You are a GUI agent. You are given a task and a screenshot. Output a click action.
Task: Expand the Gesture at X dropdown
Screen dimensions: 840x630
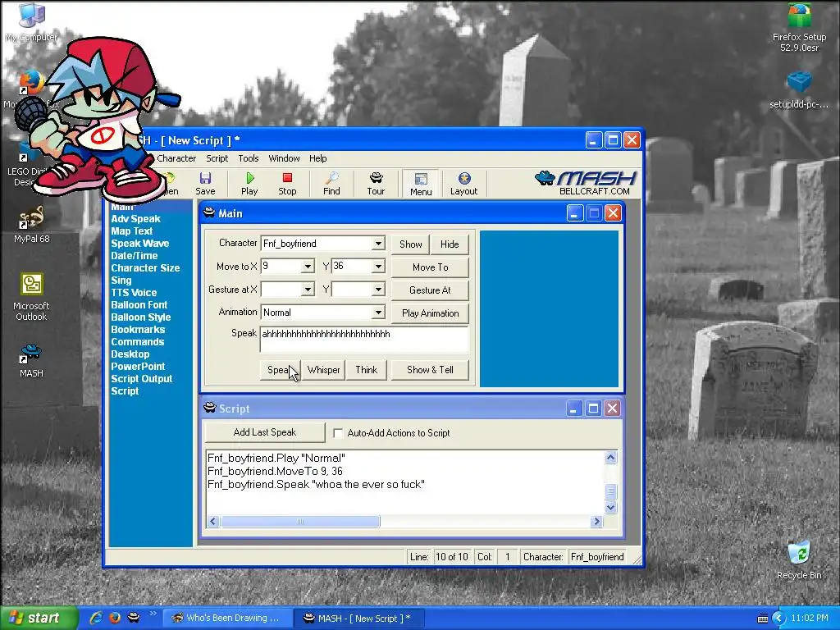point(308,290)
